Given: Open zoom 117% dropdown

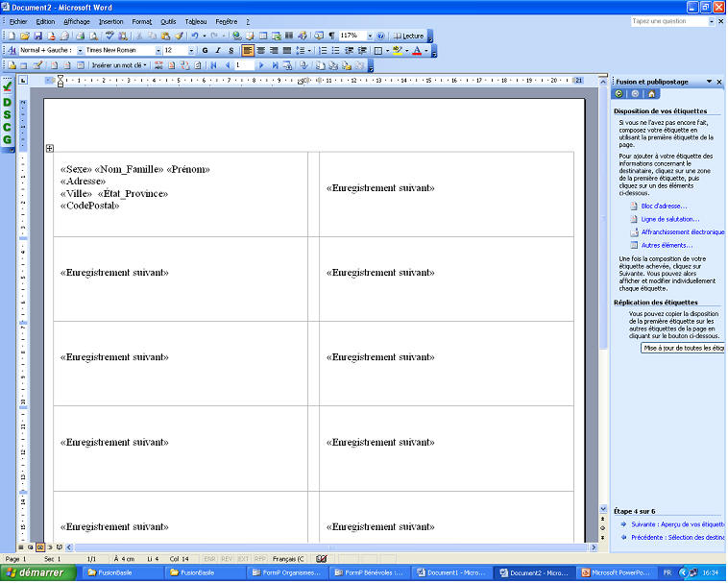Looking at the screenshot, I should [x=370, y=36].
